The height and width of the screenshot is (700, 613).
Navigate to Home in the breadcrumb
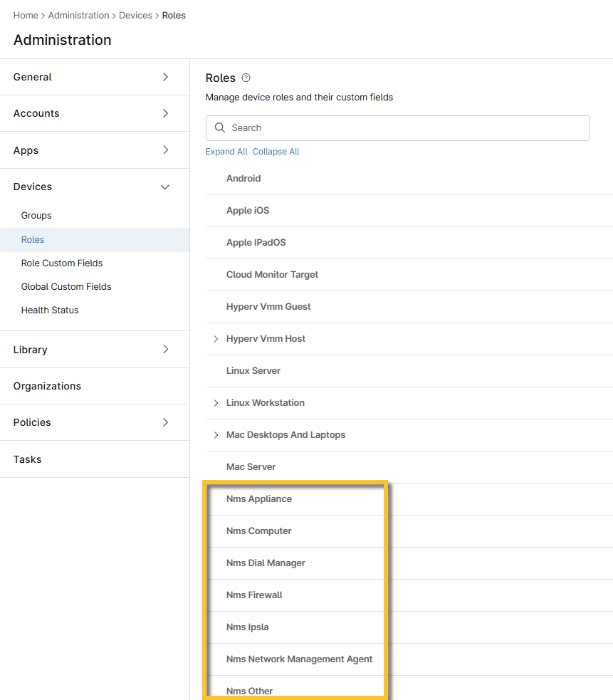[x=26, y=15]
